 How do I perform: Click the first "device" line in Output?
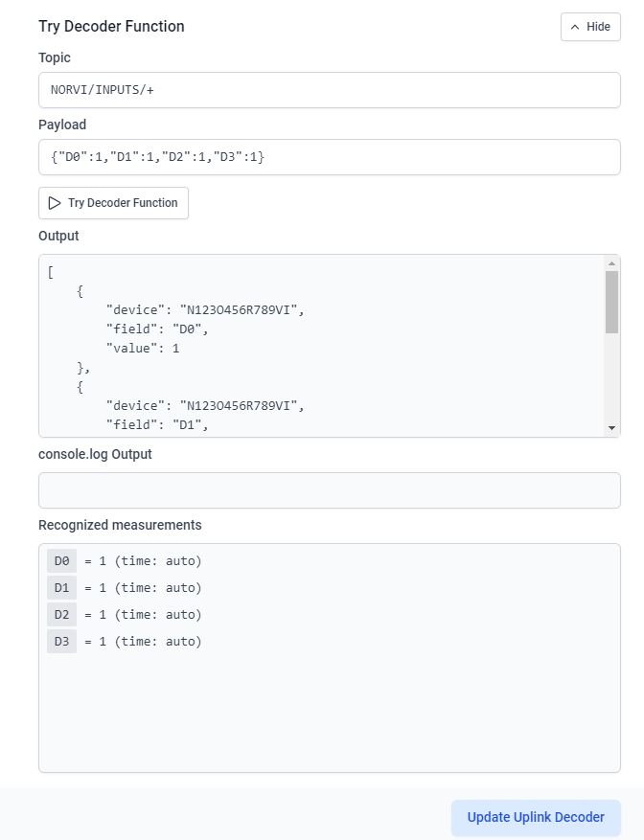pyautogui.click(x=205, y=310)
